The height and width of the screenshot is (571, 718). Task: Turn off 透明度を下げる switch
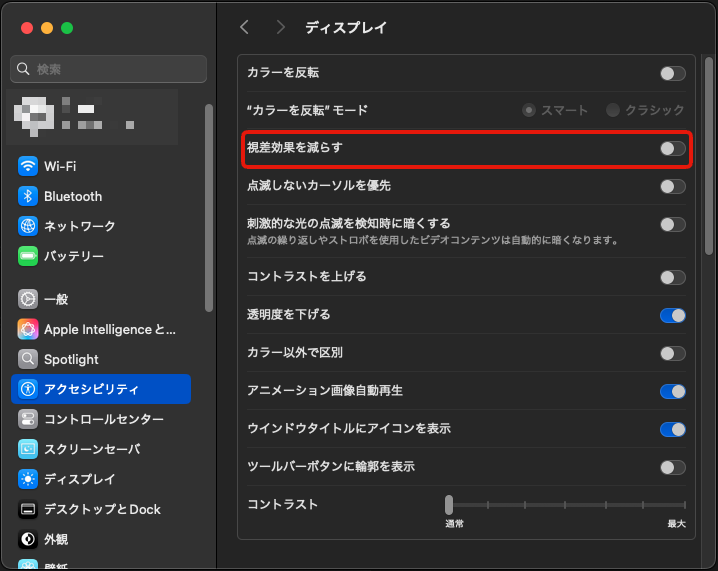pyautogui.click(x=672, y=315)
